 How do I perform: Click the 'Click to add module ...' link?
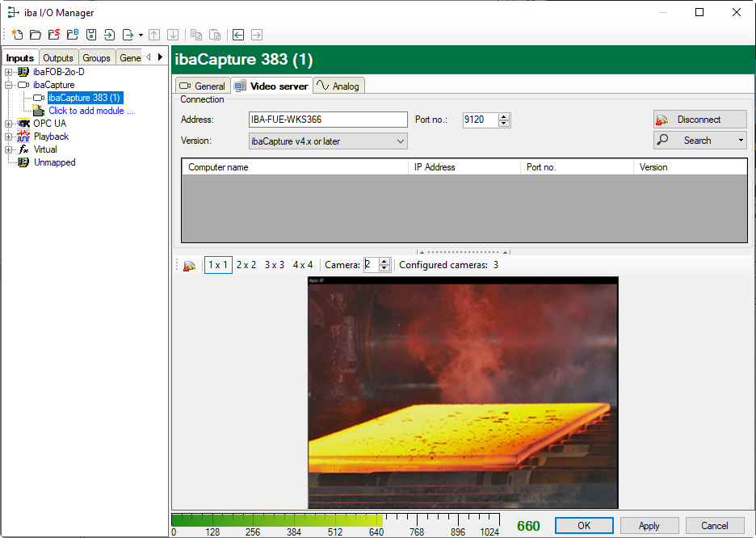[91, 111]
